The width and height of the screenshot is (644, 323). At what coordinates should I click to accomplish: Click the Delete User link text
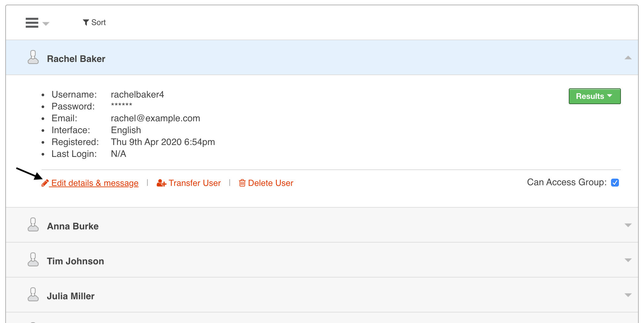271,183
